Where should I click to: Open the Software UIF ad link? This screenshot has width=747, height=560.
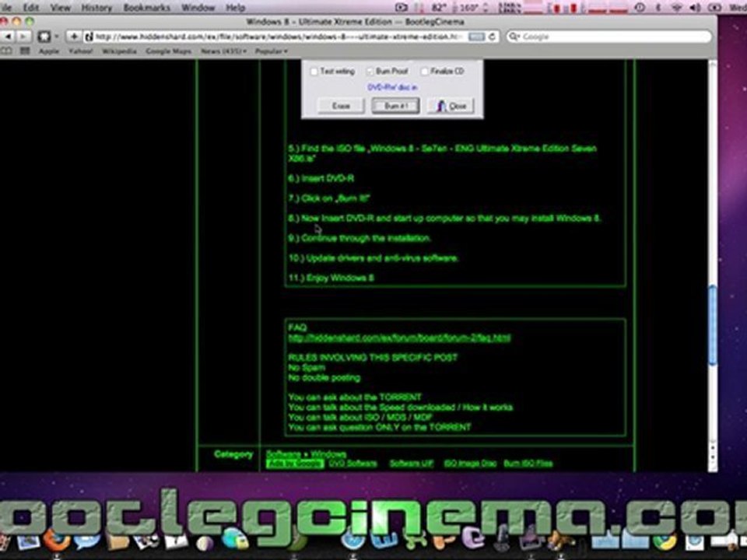(412, 464)
